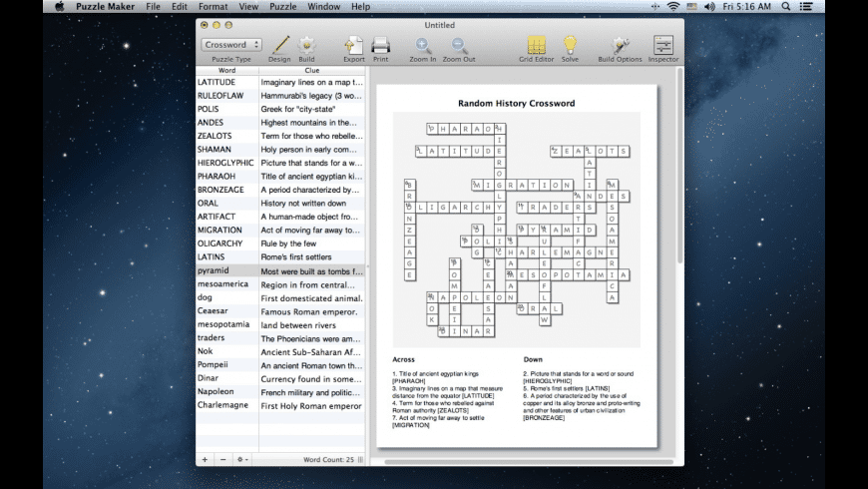Open the Puzzle menu
Screen dimensions: 868x489
[x=283, y=7]
